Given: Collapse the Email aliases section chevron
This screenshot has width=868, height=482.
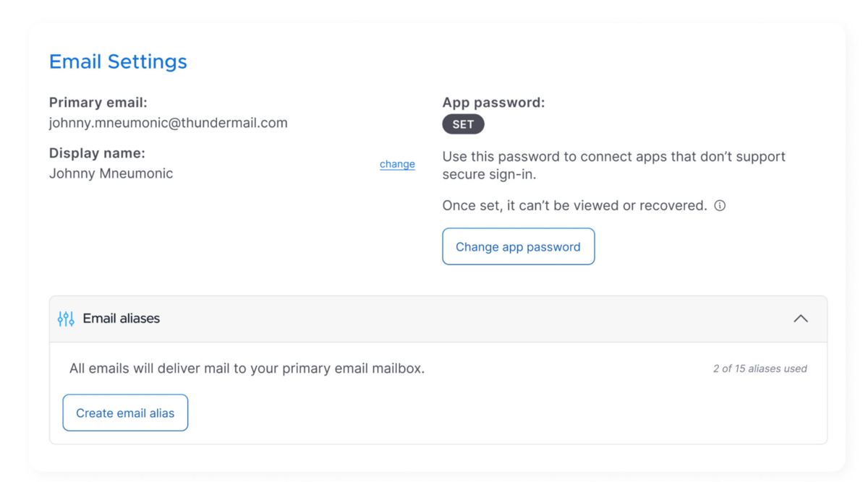Looking at the screenshot, I should (800, 319).
